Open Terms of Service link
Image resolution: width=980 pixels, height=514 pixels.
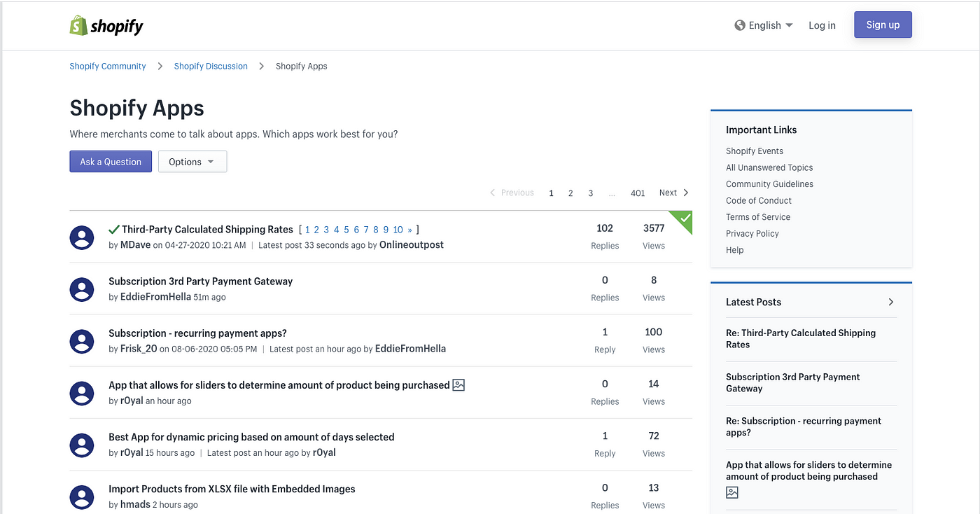pos(758,217)
